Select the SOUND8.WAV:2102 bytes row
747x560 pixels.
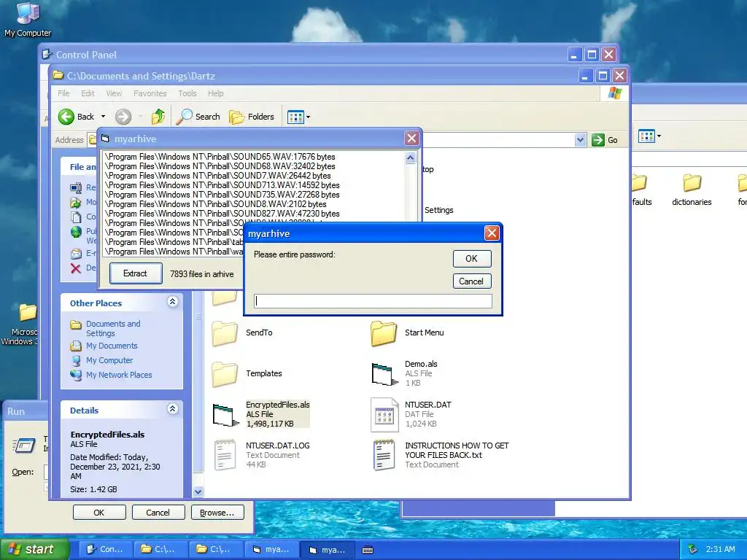click(x=215, y=204)
